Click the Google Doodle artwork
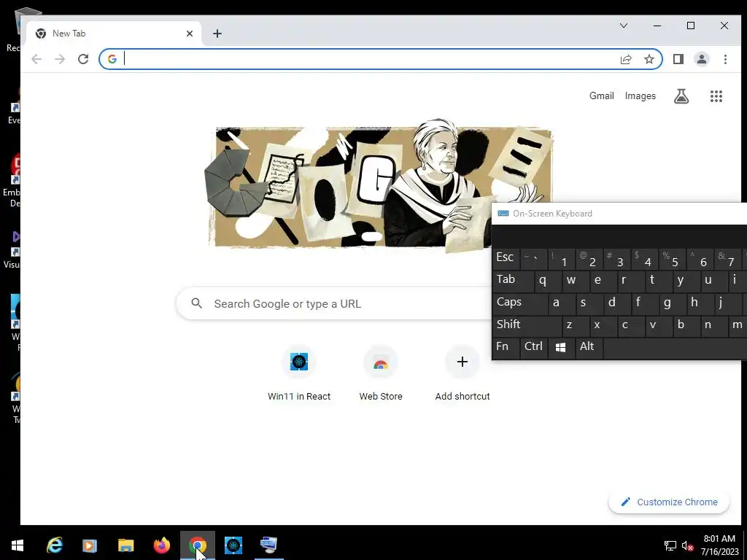This screenshot has height=560, width=747. tap(381, 187)
